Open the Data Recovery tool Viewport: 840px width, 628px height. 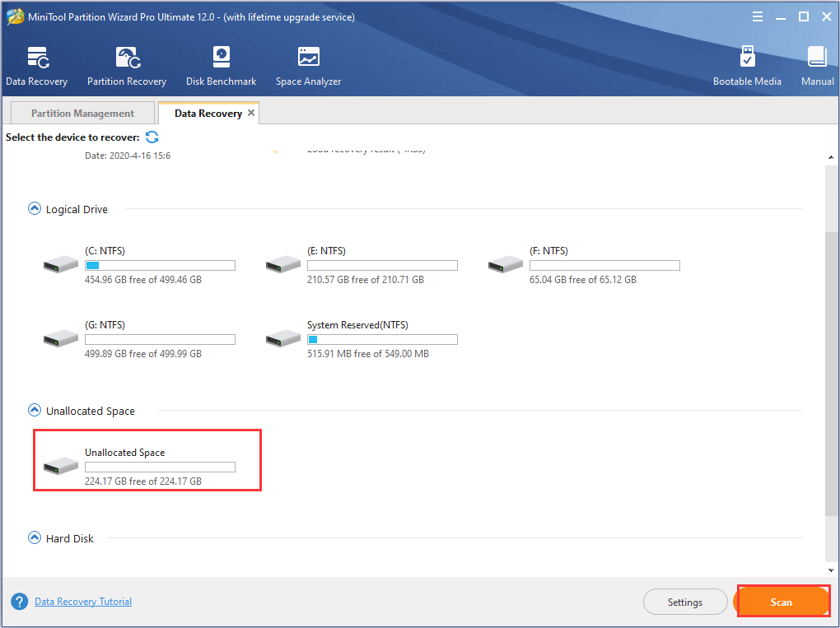click(x=36, y=67)
